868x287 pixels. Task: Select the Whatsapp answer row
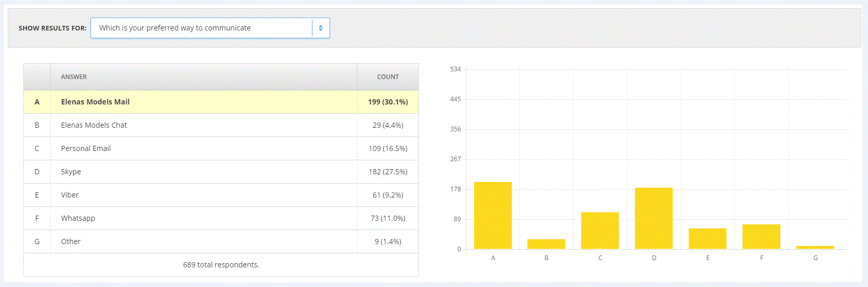(x=221, y=218)
